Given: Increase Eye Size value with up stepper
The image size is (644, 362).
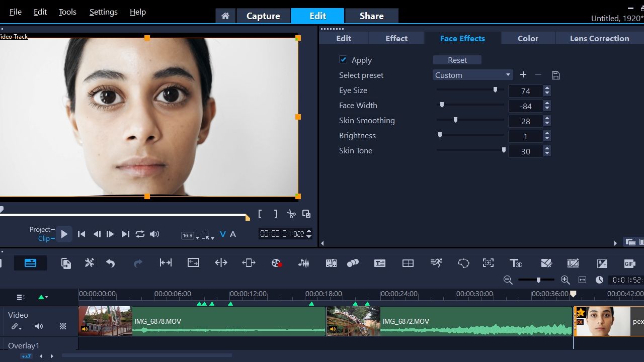Looking at the screenshot, I should point(547,88).
